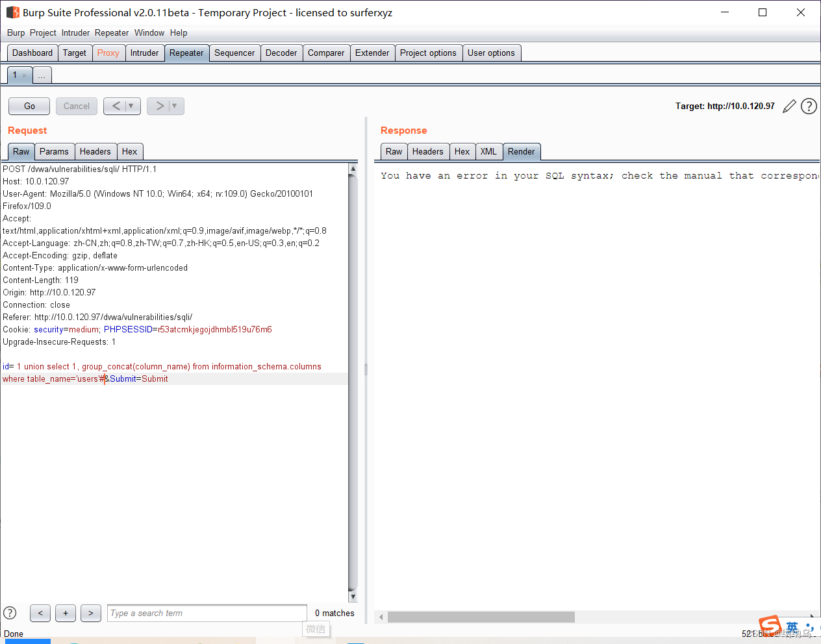Open the Repeater help question mark icon
The image size is (821, 644).
coord(809,106)
